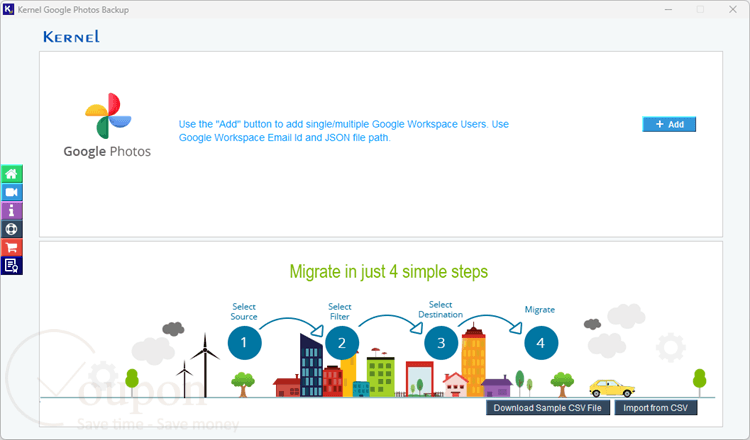Click the Kernel brand logo
Screen dimensions: 750x440
[x=71, y=37]
